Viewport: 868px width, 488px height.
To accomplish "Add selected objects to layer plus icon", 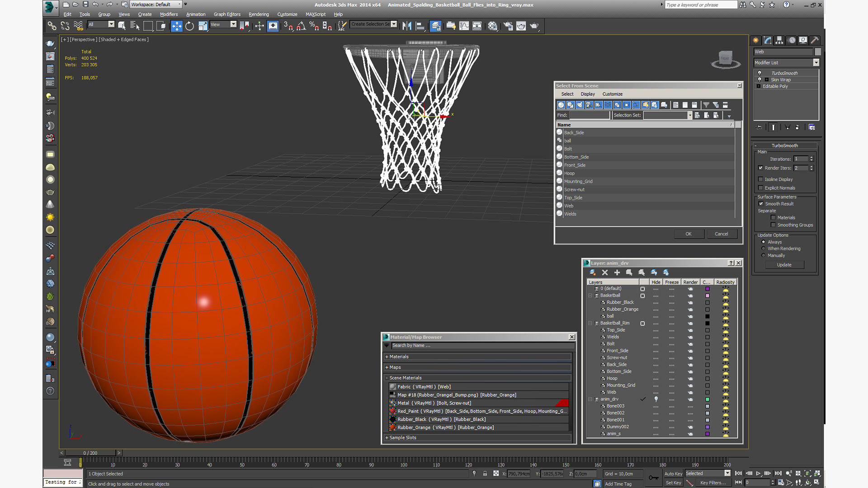I will tap(617, 272).
